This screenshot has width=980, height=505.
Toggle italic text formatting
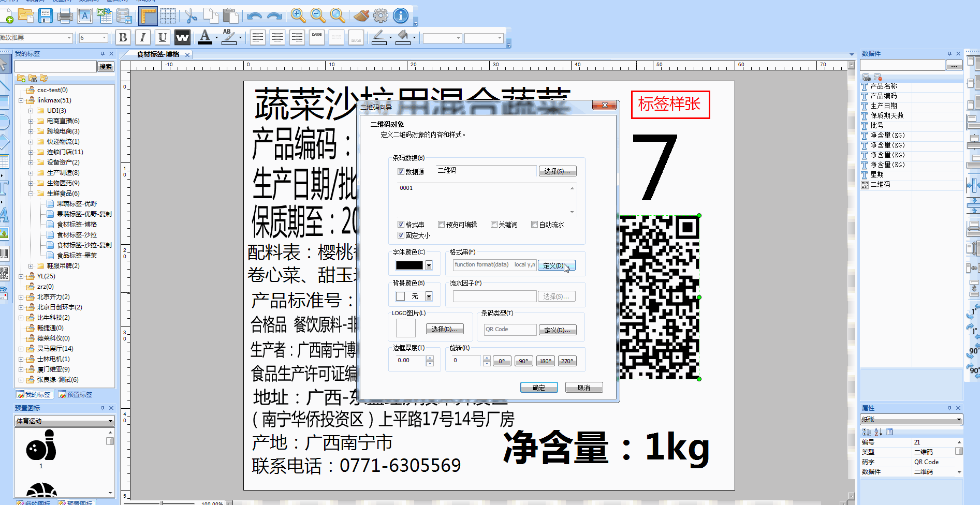[143, 37]
